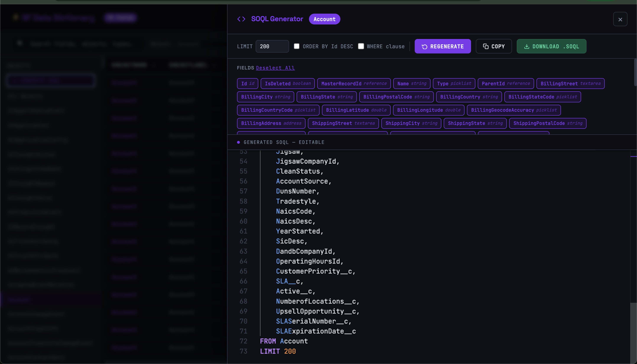Click the NumberofLocations__c line in editor
Viewport: 637px width, 364px height.
tap(318, 301)
